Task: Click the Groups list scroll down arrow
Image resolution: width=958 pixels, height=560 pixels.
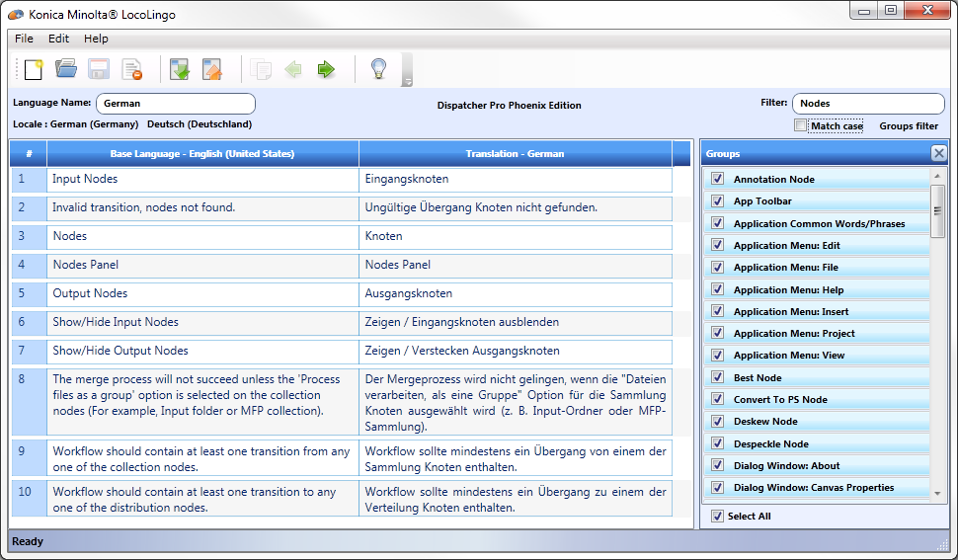Action: click(937, 494)
